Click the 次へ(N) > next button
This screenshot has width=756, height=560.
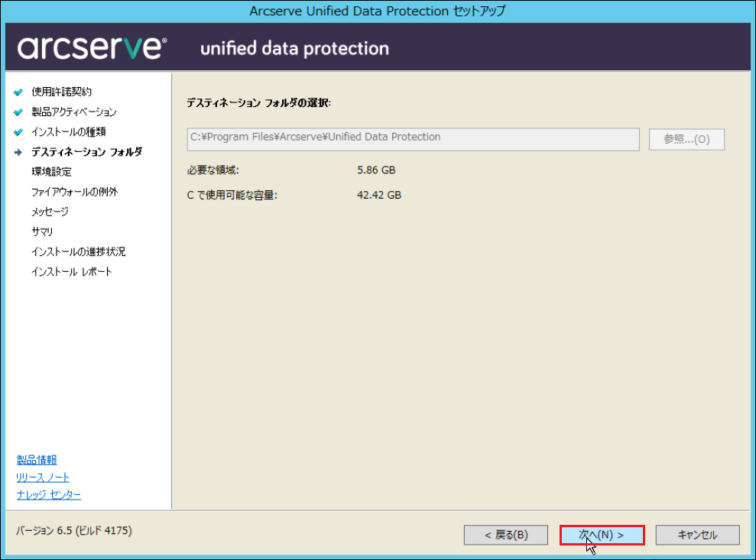tap(602, 535)
